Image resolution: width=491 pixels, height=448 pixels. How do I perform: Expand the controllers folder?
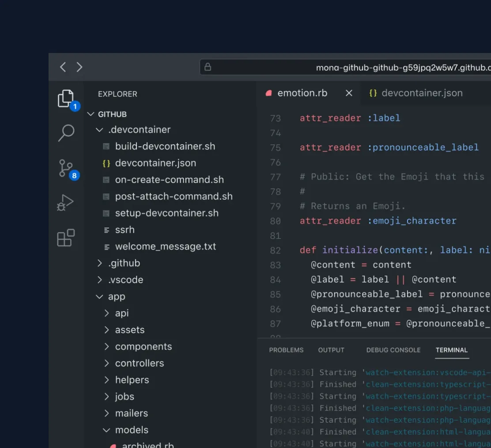139,363
